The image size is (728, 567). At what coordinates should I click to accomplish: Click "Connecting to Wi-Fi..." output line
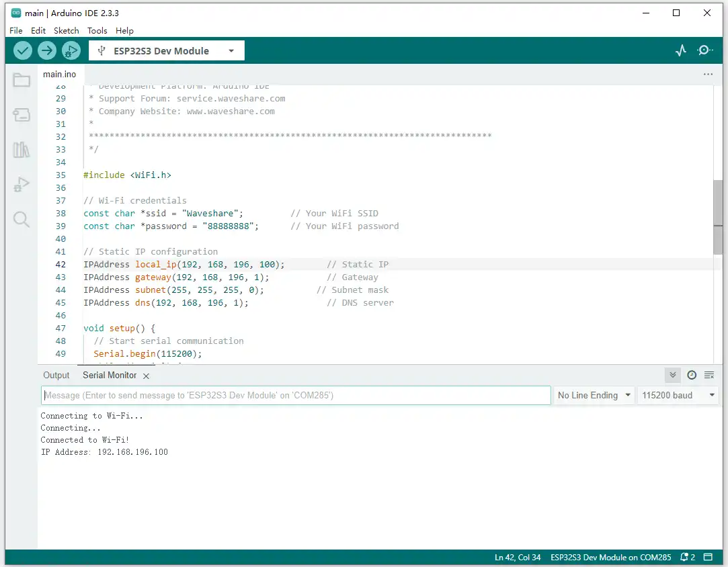tap(91, 416)
